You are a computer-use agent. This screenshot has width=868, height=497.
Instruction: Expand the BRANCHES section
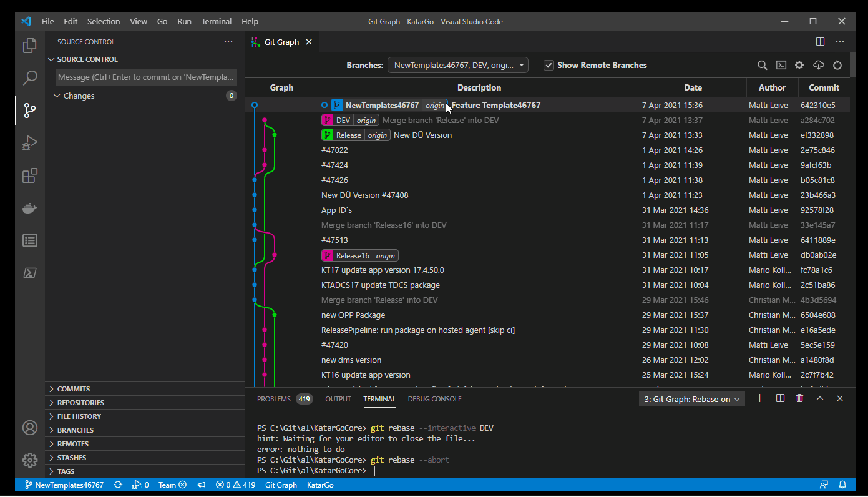[x=145, y=430]
